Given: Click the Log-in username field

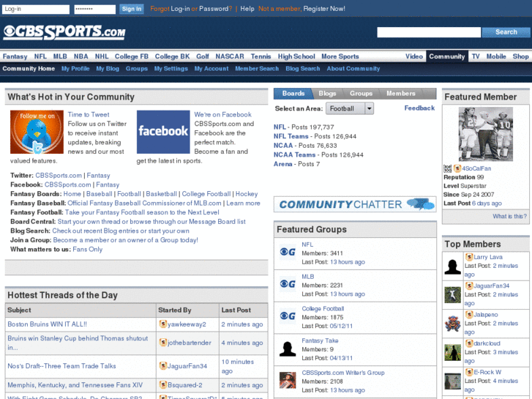Looking at the screenshot, I should (x=36, y=10).
